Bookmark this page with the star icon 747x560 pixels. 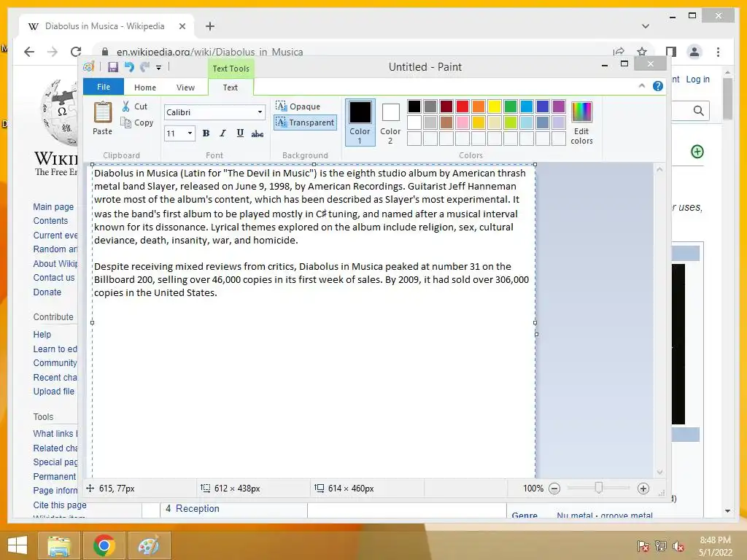pos(642,52)
